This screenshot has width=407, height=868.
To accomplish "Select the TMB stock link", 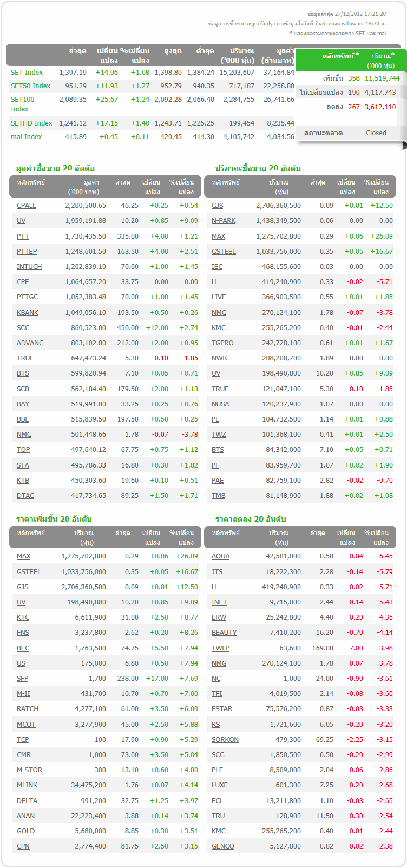I will [x=218, y=496].
